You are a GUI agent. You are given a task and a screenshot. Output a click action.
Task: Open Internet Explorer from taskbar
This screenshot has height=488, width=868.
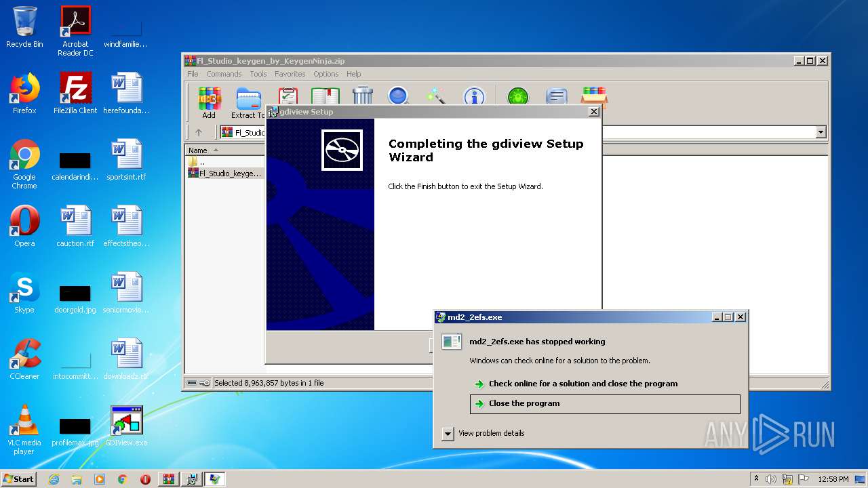click(x=54, y=479)
